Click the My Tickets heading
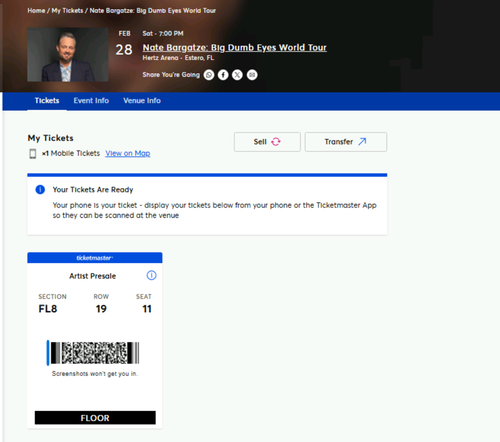The width and height of the screenshot is (500, 442). pos(51,138)
